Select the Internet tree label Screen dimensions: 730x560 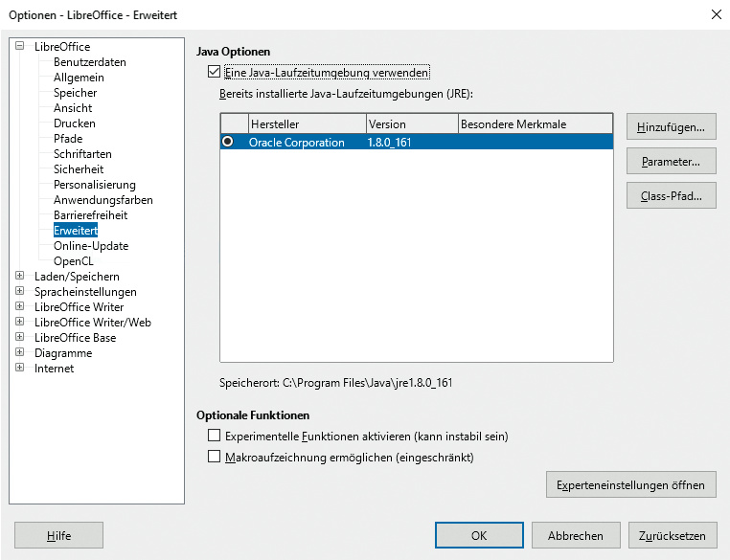[x=54, y=369]
